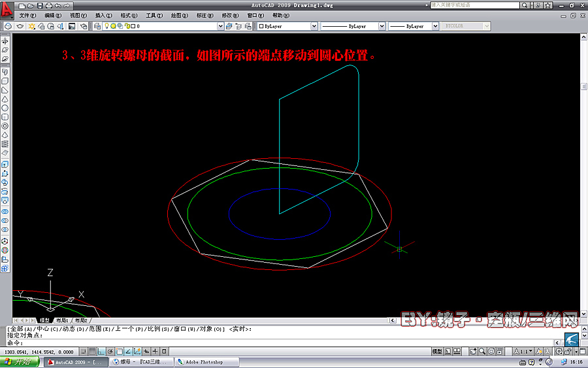Toggle Snap mode in status bar
588x368 pixels.
83,352
